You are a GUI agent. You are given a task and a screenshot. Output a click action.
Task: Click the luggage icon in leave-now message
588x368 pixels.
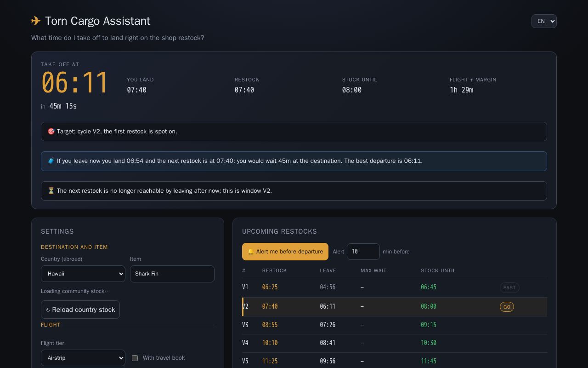[51, 161]
